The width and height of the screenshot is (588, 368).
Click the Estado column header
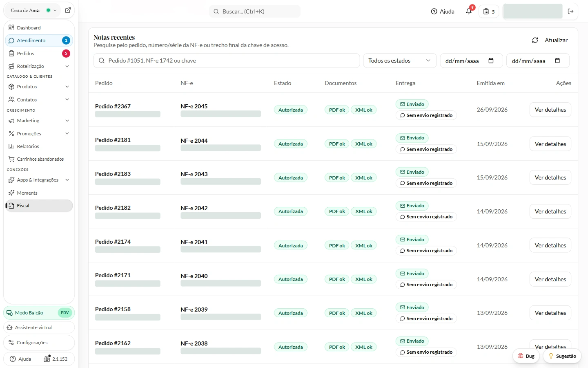tap(283, 83)
